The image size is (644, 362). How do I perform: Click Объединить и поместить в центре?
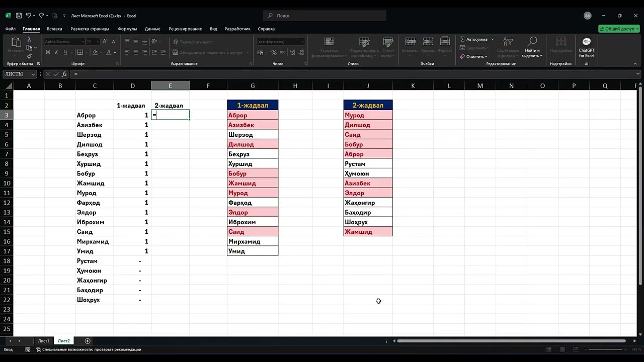click(207, 52)
